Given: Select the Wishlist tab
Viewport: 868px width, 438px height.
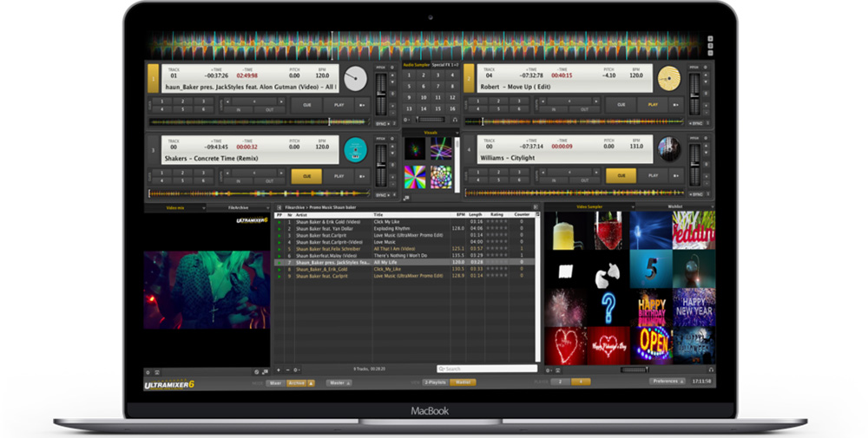Looking at the screenshot, I should click(x=674, y=206).
